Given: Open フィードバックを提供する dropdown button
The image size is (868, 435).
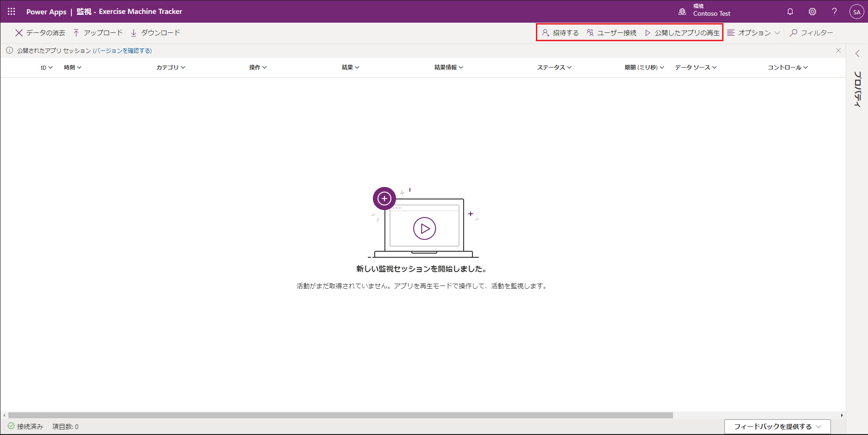Looking at the screenshot, I should pyautogui.click(x=778, y=427).
